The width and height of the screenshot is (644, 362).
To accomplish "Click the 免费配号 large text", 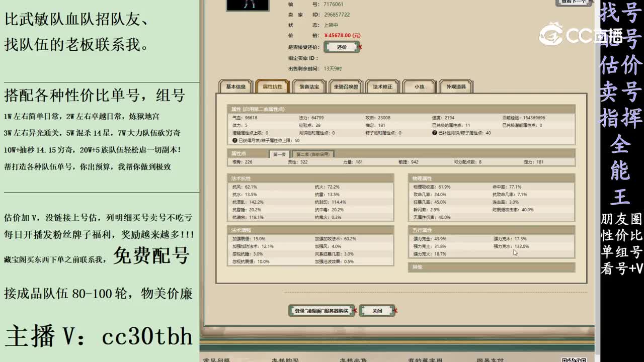I will 151,256.
